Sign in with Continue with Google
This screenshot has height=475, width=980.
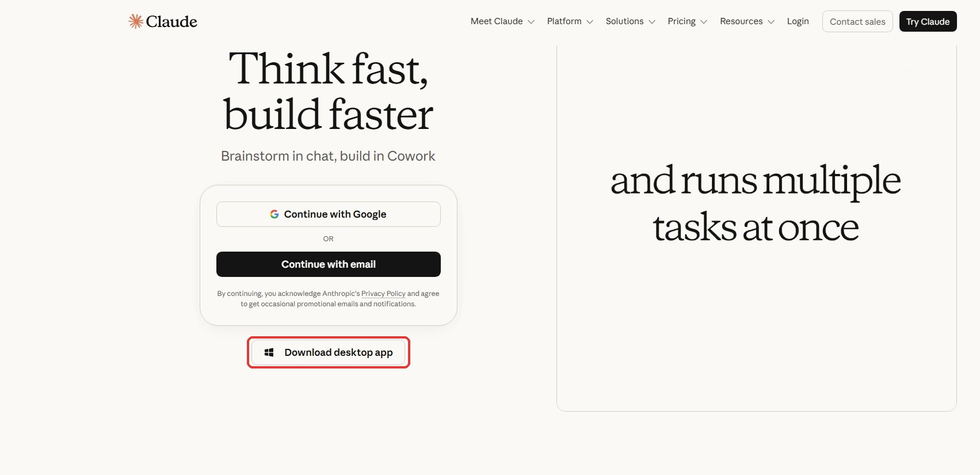pos(329,214)
